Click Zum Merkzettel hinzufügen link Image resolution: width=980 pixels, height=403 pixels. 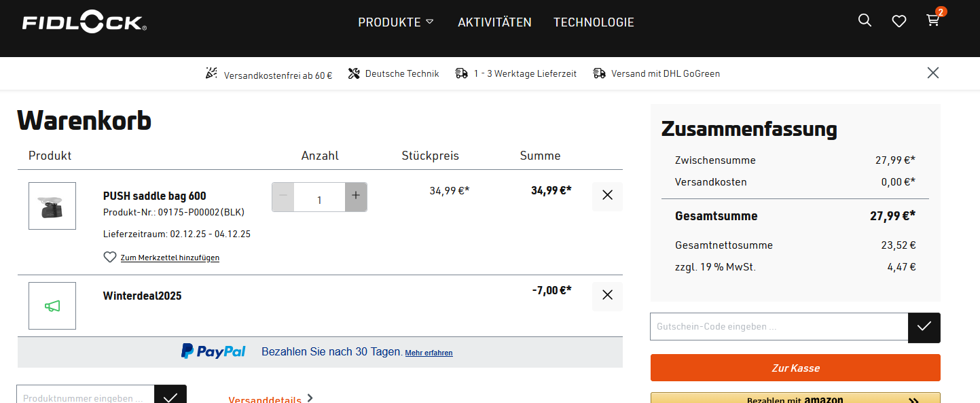click(x=169, y=258)
